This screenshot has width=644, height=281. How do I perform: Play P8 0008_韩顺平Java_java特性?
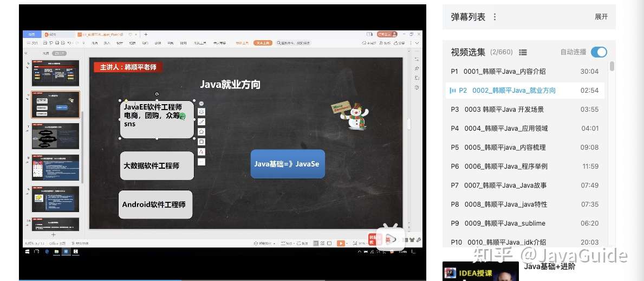[525, 204]
